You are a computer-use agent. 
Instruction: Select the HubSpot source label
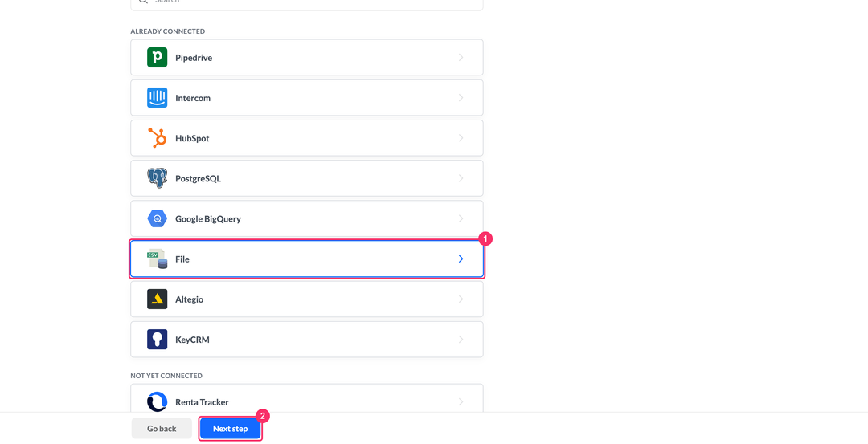[x=192, y=138]
